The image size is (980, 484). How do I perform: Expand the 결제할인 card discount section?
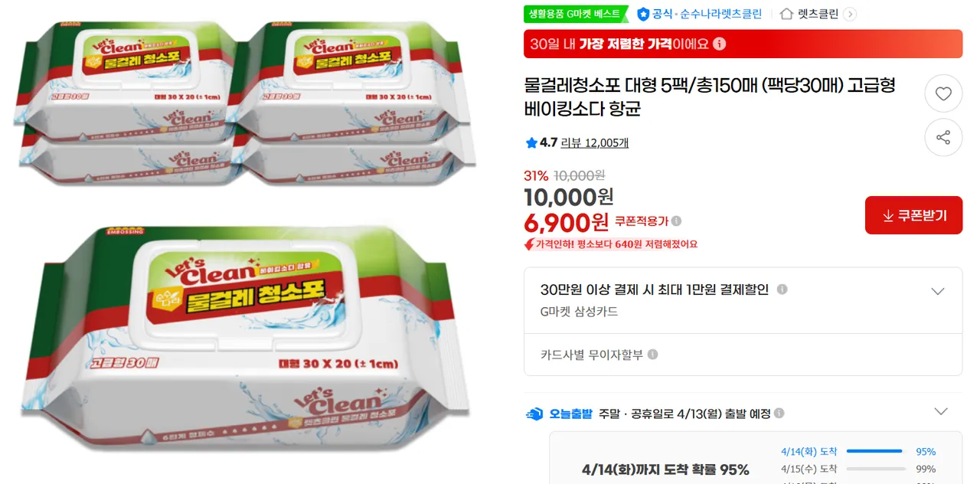click(x=937, y=291)
